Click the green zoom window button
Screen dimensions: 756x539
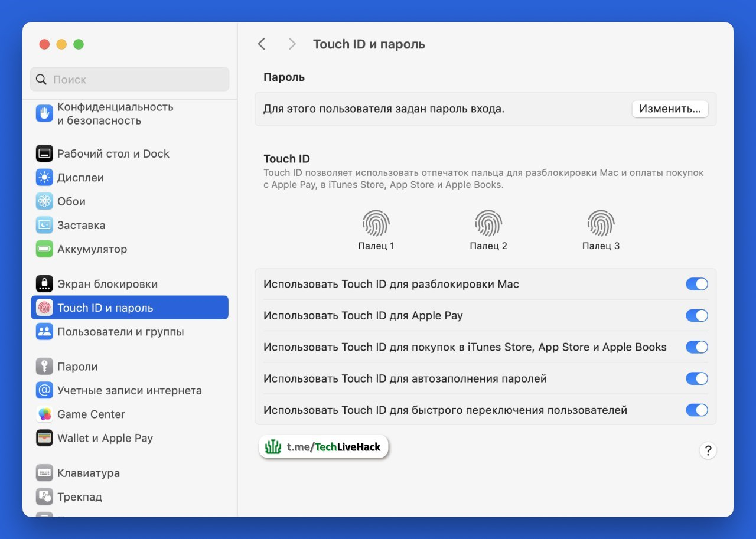pyautogui.click(x=79, y=44)
